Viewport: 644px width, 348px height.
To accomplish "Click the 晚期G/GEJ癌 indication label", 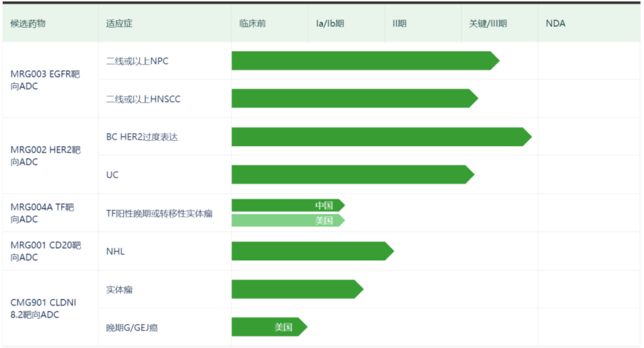I will click(x=132, y=327).
